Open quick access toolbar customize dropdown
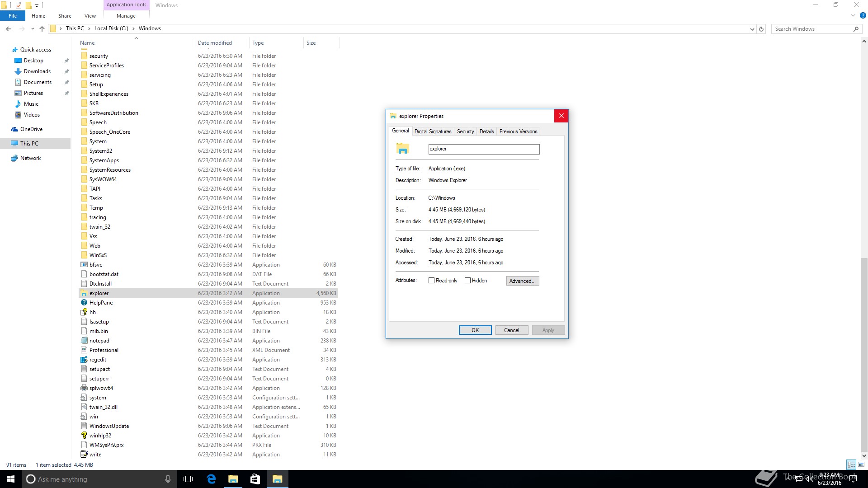The width and height of the screenshot is (868, 488). 37,5
